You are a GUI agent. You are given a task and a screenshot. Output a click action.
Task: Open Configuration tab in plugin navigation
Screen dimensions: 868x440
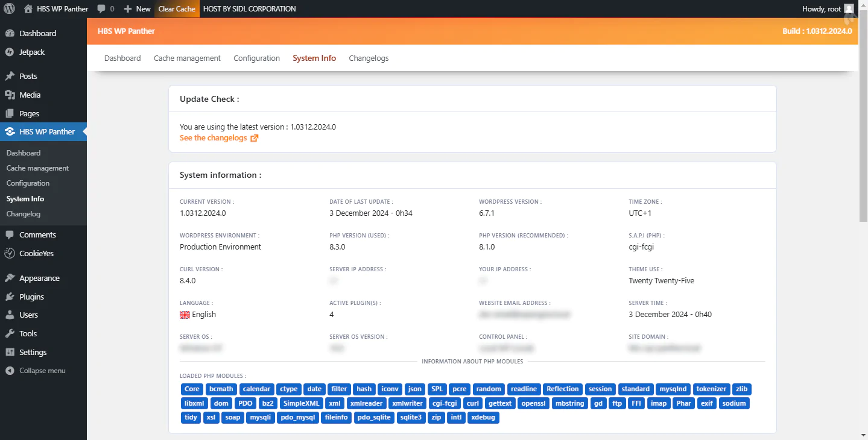pyautogui.click(x=256, y=58)
